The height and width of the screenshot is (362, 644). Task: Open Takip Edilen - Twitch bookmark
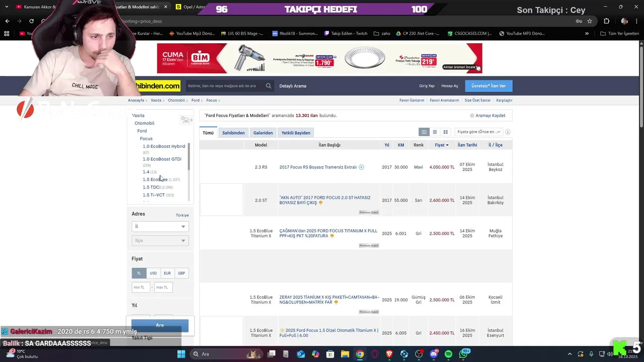tap(346, 33)
